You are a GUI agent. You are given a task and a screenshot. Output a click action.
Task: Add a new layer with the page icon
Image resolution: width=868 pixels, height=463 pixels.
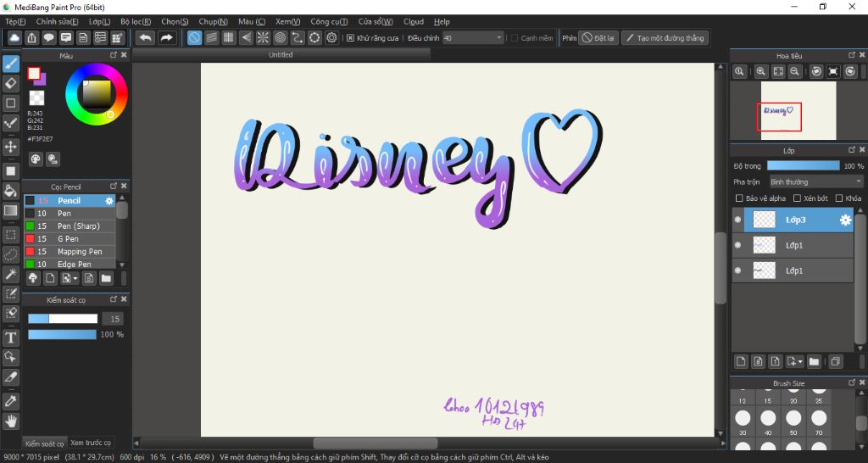pos(741,361)
